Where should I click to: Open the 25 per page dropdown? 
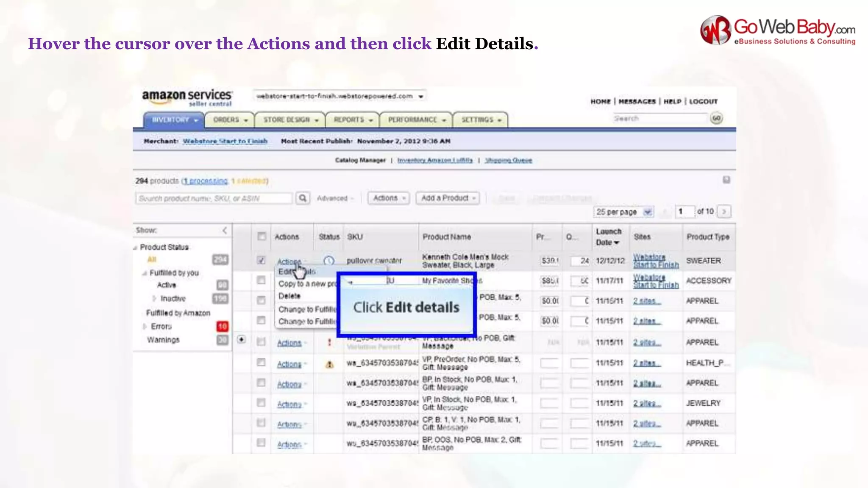click(x=623, y=212)
